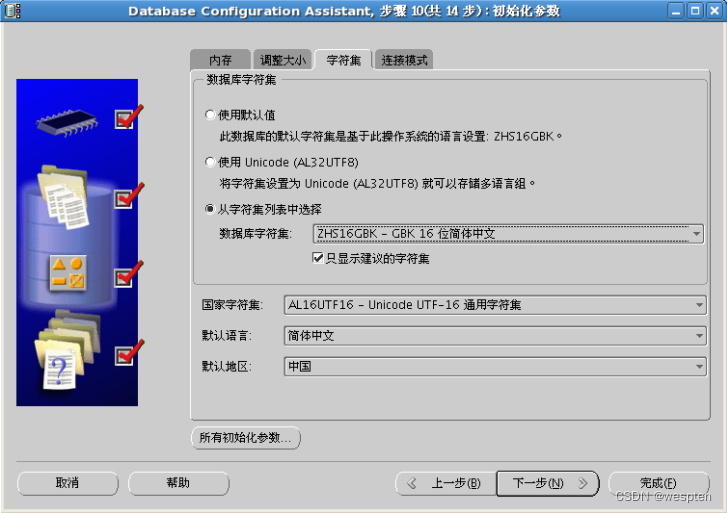Click the folder with documents icon on database cylinder
The image size is (727, 513).
pyautogui.click(x=64, y=197)
